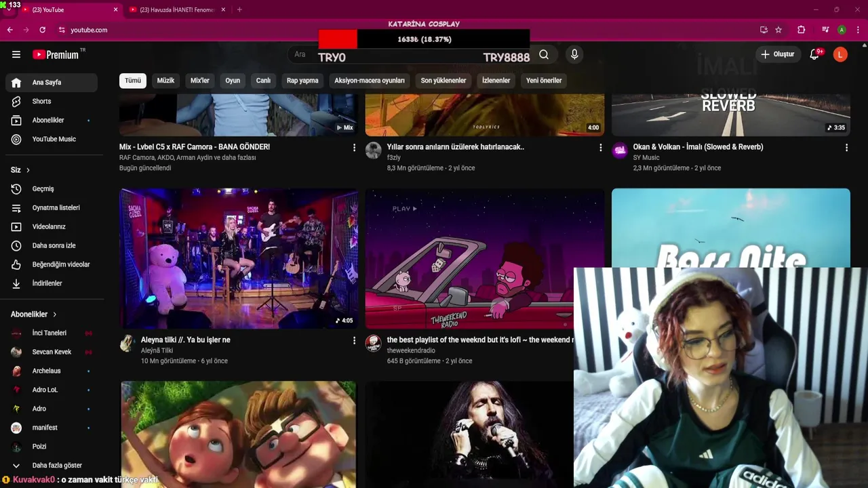Open the tab search dropdown arrow

(7, 11)
